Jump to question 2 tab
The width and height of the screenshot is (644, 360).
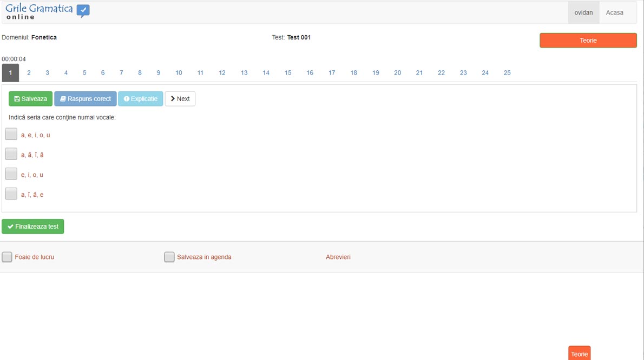pyautogui.click(x=29, y=73)
